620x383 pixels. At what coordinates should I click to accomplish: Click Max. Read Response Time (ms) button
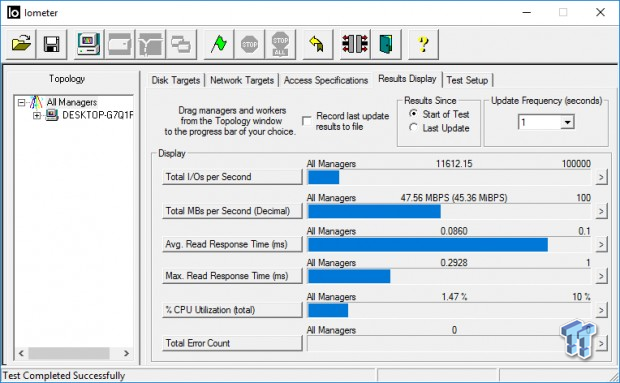pyautogui.click(x=232, y=276)
